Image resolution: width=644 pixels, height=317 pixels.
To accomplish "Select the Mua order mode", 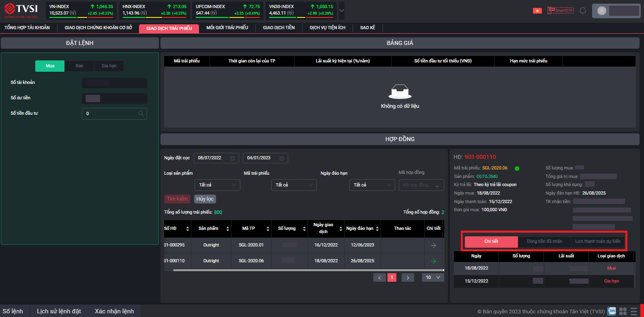I will tap(50, 66).
